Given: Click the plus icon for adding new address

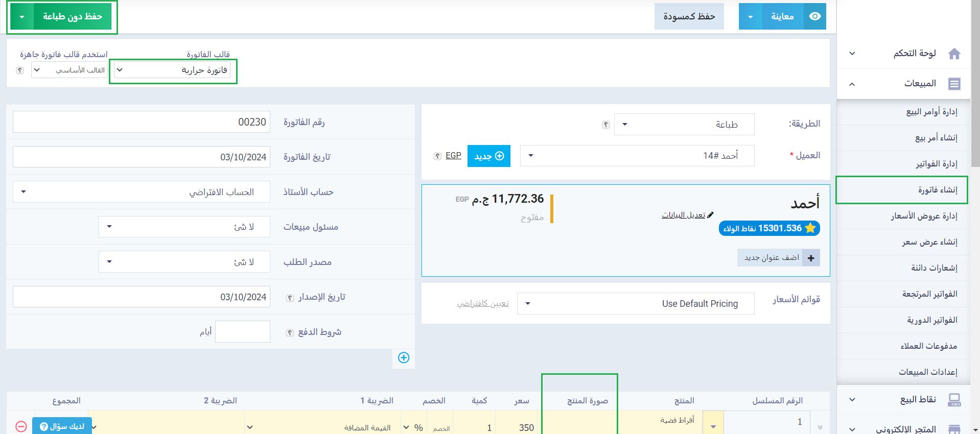Looking at the screenshot, I should coord(811,258).
